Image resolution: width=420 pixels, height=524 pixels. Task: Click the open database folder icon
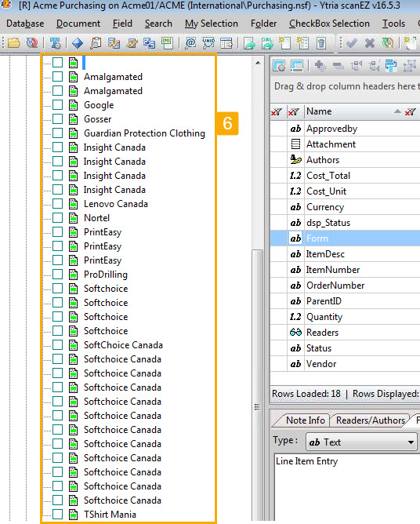pos(13,43)
